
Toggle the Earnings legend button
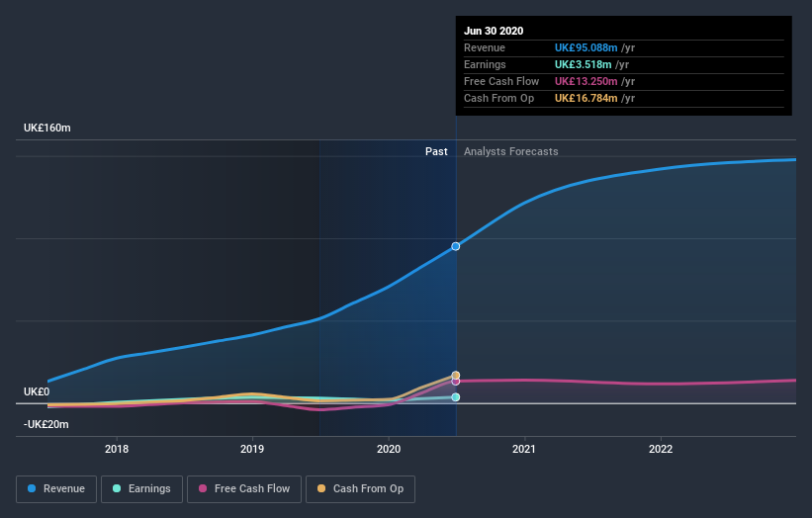[141, 489]
